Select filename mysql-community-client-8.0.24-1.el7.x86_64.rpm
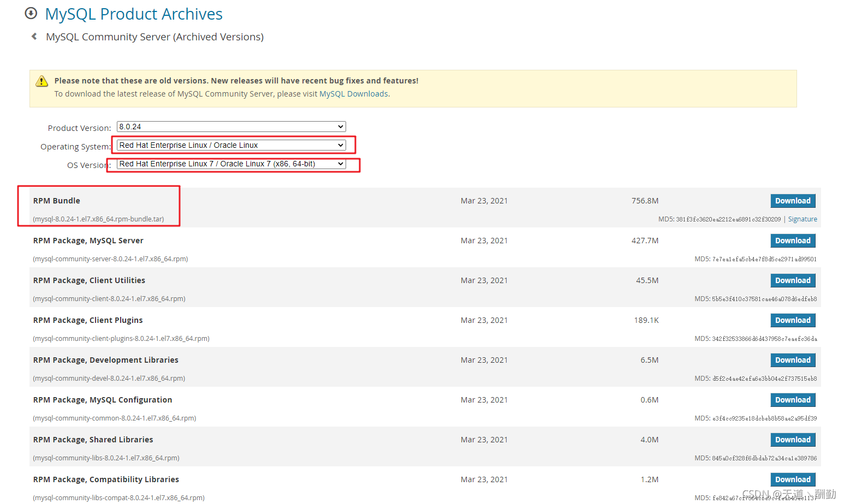Image resolution: width=844 pixels, height=504 pixels. click(x=109, y=299)
